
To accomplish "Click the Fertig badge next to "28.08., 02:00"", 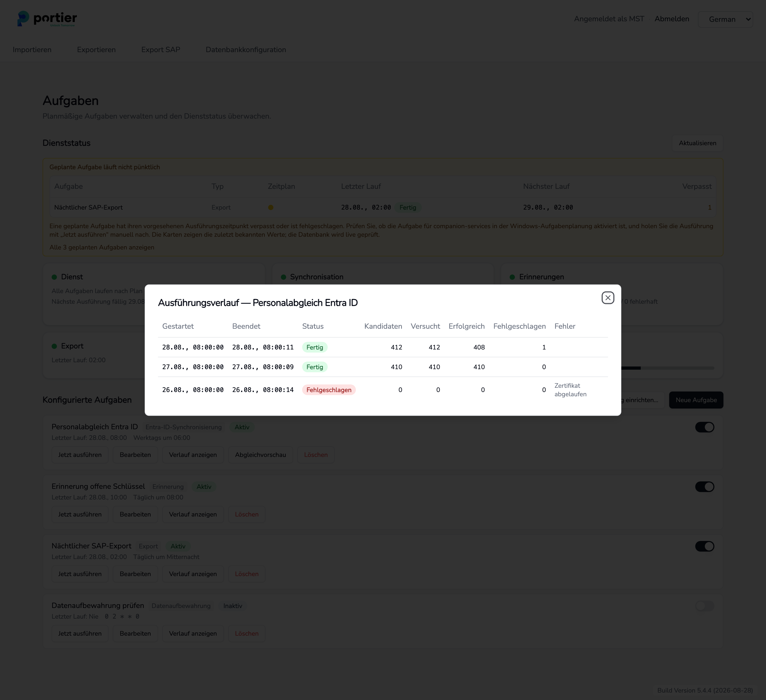I will (x=408, y=207).
